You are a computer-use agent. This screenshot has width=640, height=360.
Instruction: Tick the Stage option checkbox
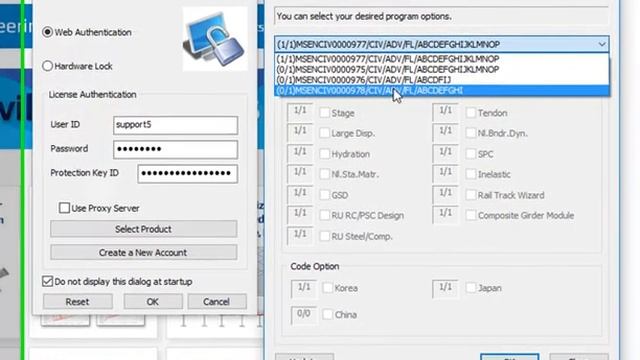pyautogui.click(x=324, y=113)
